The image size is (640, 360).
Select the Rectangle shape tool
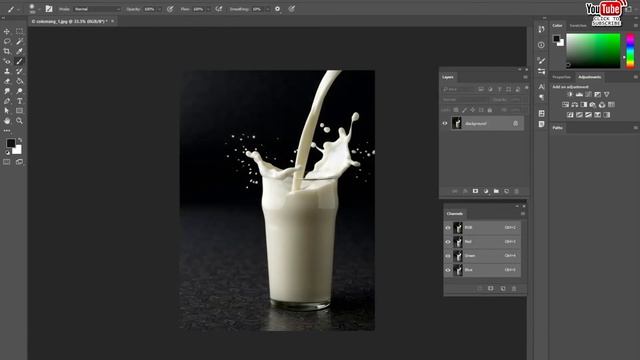[19, 111]
